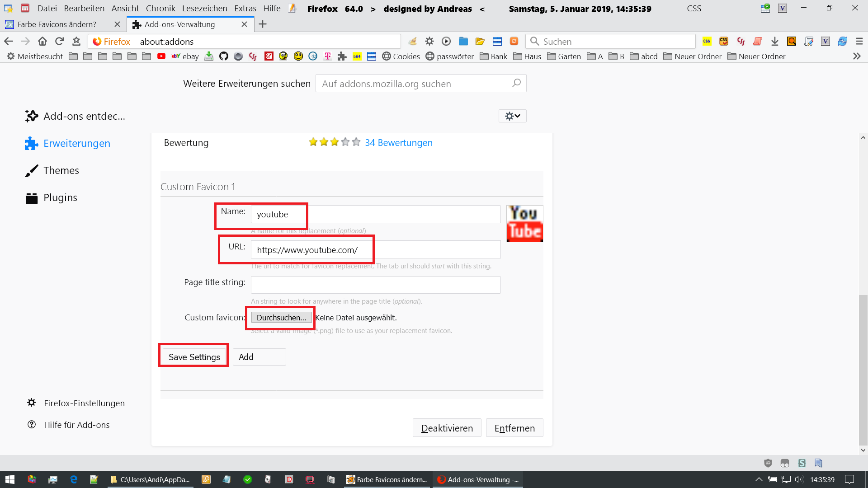Image resolution: width=868 pixels, height=488 pixels.
Task: Open the Edge browser from taskbar
Action: point(74,479)
